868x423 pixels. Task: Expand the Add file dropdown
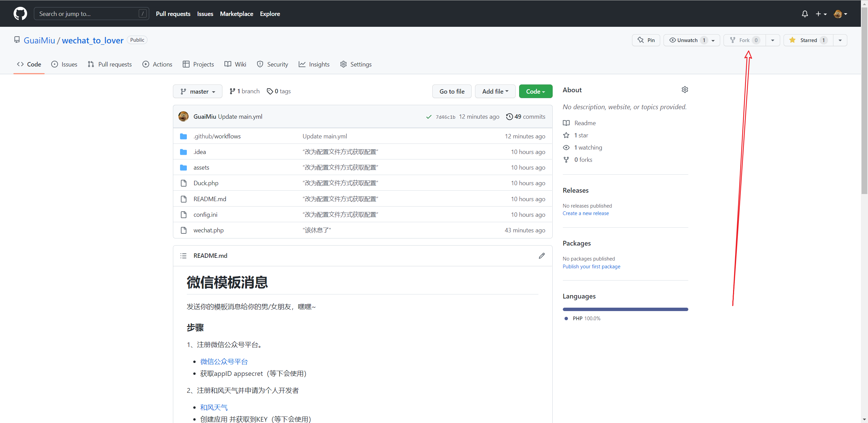coord(495,91)
